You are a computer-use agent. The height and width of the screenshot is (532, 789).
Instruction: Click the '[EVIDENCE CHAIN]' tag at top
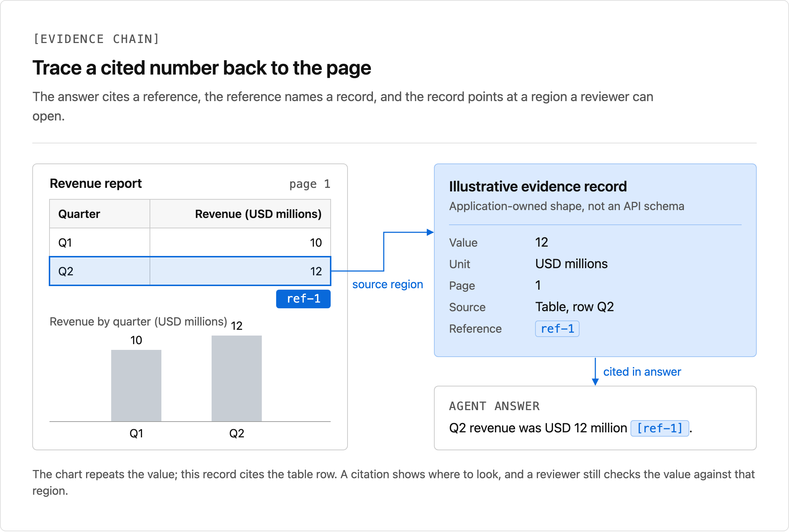pyautogui.click(x=96, y=39)
